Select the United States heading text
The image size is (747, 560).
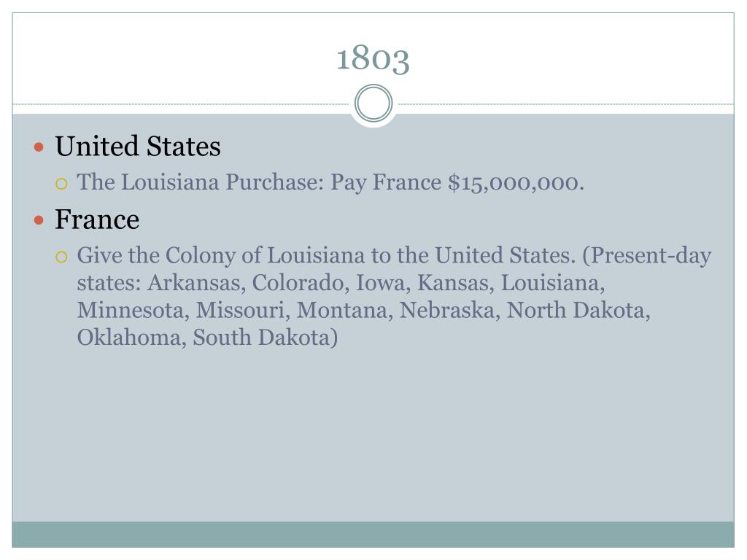tap(138, 146)
